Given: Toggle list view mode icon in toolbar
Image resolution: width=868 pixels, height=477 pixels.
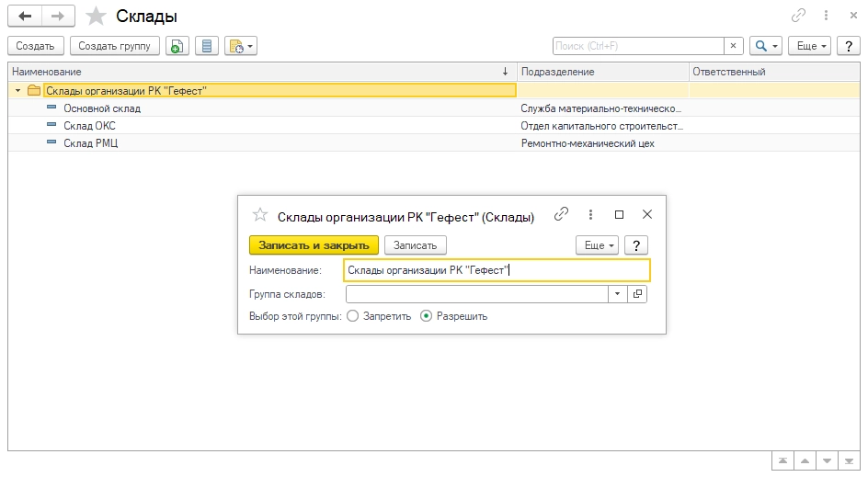Looking at the screenshot, I should (x=207, y=46).
